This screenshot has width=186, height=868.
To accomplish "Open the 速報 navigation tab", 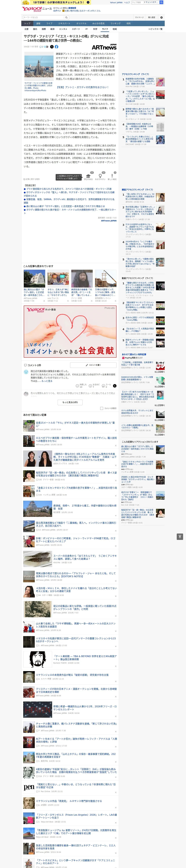I will tap(38, 23).
